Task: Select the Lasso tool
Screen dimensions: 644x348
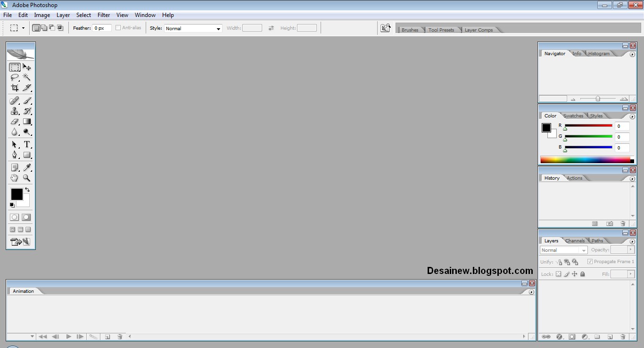Action: 15,77
